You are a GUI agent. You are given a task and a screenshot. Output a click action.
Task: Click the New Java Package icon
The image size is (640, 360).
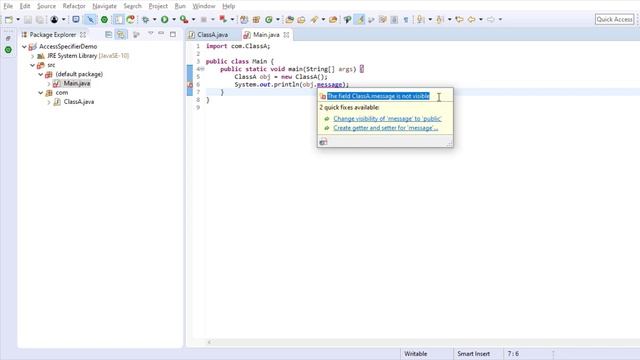256,20
